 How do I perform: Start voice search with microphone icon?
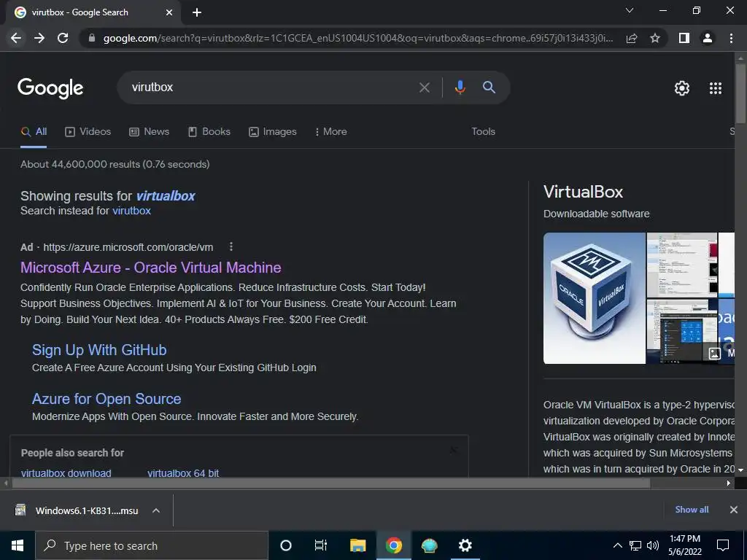(460, 87)
